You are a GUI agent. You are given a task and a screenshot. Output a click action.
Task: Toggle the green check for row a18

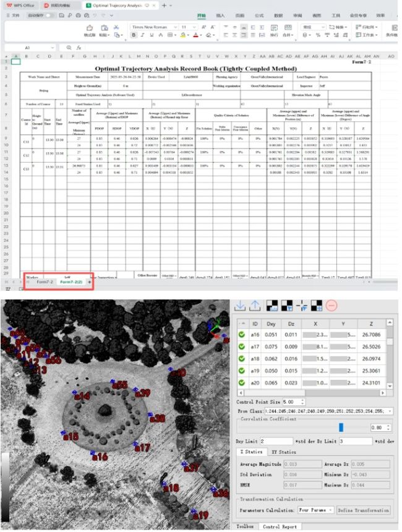coord(242,359)
